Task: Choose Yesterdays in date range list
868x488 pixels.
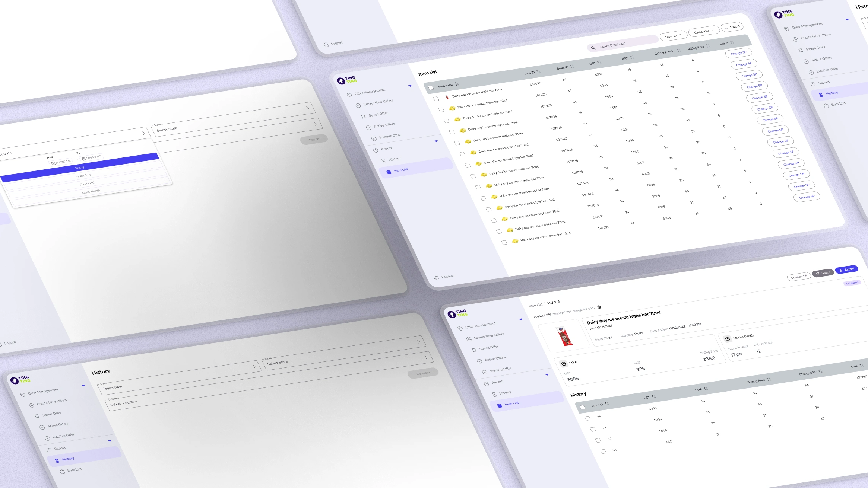Action: [x=83, y=175]
